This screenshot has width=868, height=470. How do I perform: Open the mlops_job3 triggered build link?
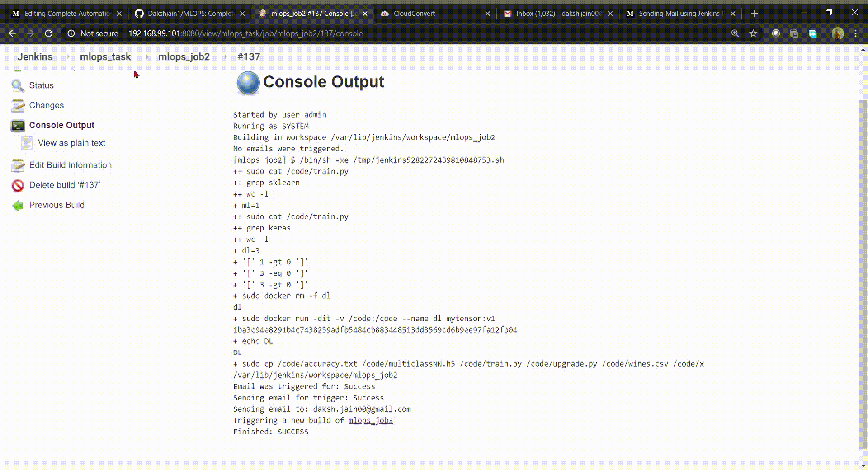click(371, 420)
